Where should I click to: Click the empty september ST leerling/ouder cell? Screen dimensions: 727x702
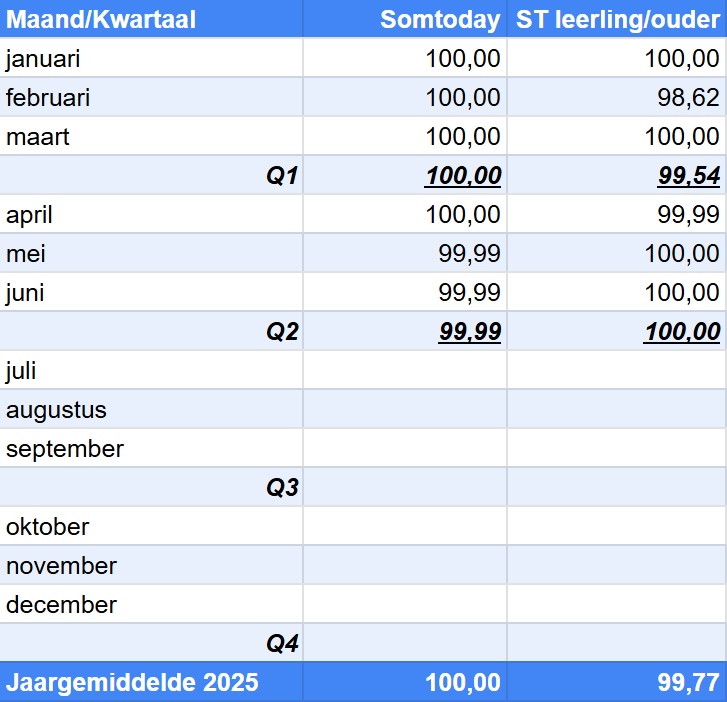pos(616,449)
